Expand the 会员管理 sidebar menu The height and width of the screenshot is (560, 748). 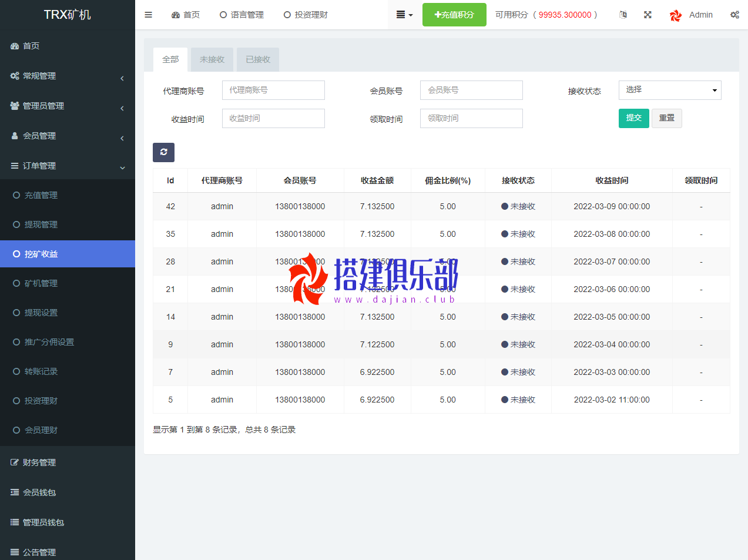(x=68, y=136)
